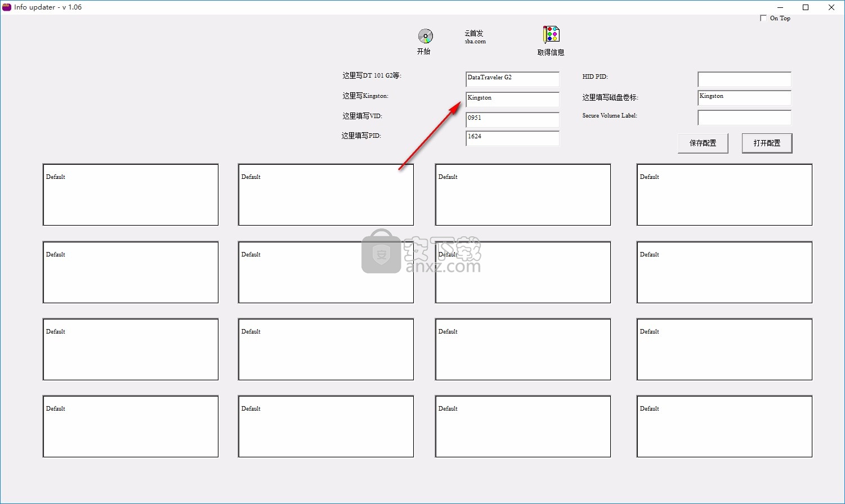The width and height of the screenshot is (845, 504).
Task: Click the VID field containing 0951
Action: pos(512,120)
